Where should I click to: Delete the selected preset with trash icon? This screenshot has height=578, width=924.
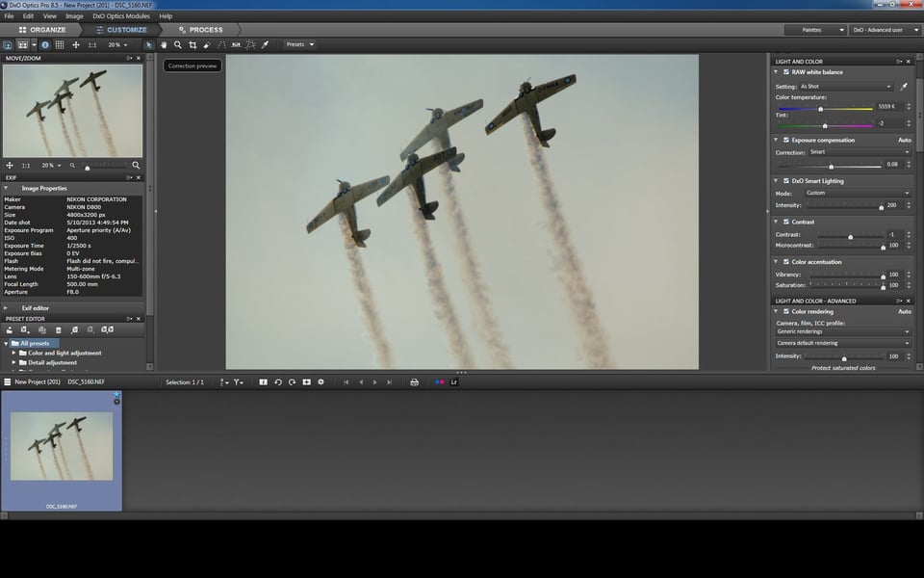[59, 330]
